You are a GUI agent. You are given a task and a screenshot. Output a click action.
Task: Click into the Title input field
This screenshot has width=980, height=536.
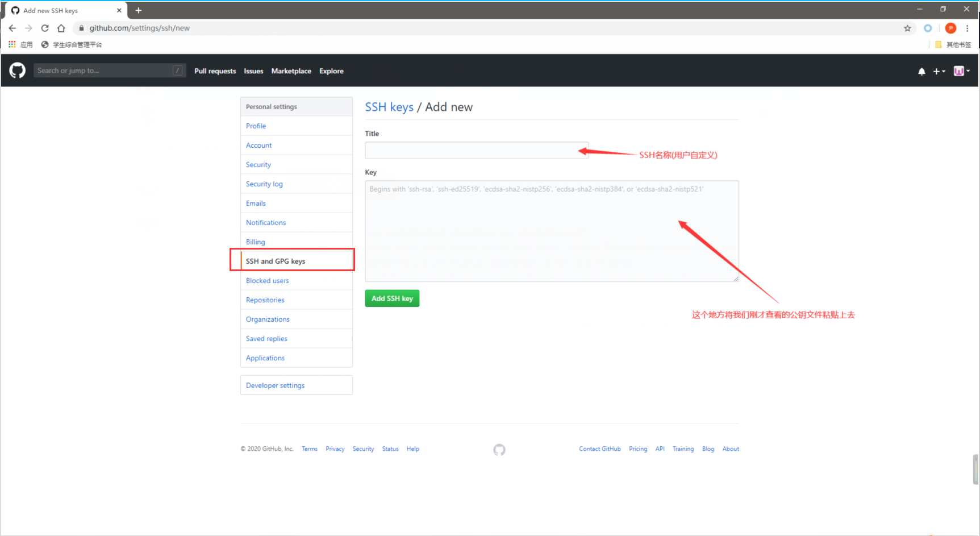(x=477, y=150)
